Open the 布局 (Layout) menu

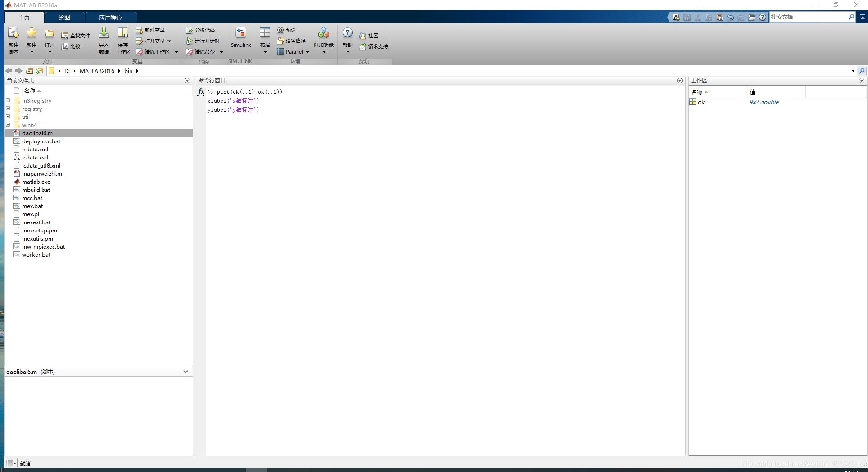click(x=265, y=40)
